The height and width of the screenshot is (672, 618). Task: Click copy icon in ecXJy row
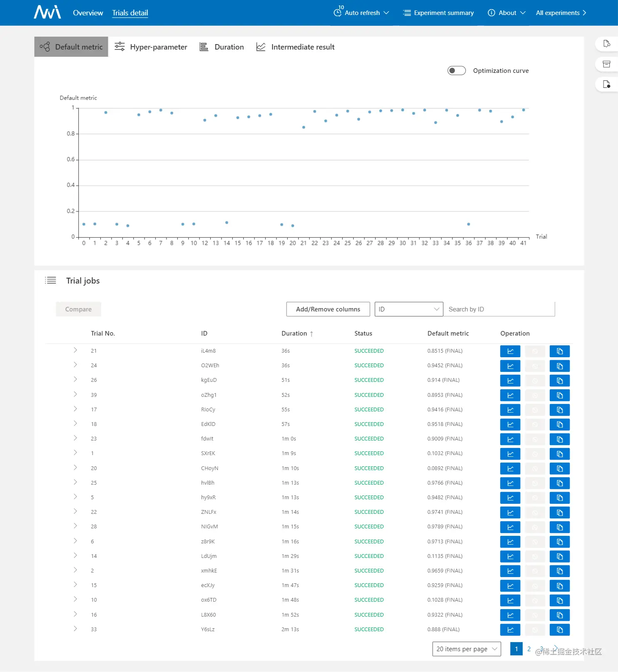click(560, 586)
